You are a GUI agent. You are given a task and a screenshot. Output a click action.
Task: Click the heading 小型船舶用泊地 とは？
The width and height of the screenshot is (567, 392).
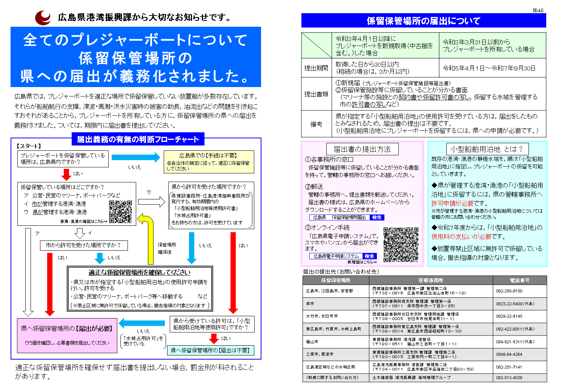(487, 149)
